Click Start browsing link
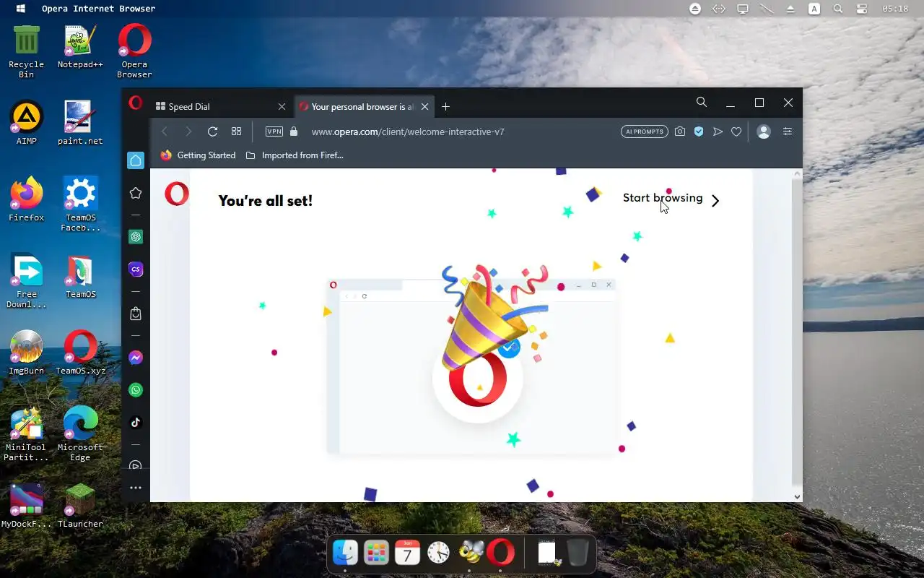This screenshot has width=924, height=578. (x=663, y=198)
